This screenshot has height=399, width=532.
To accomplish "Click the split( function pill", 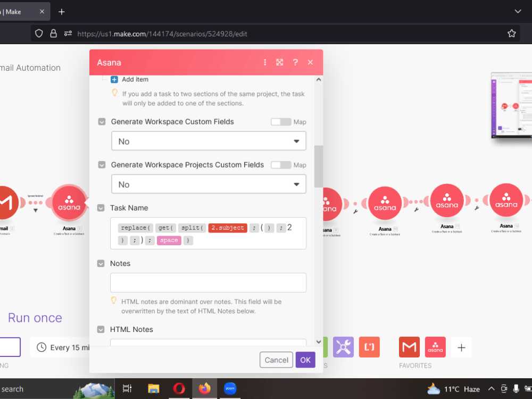I will [192, 228].
